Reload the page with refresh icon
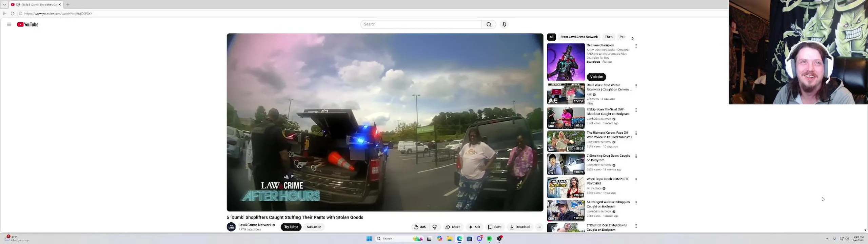Viewport: 868px width, 244px height. click(x=13, y=14)
